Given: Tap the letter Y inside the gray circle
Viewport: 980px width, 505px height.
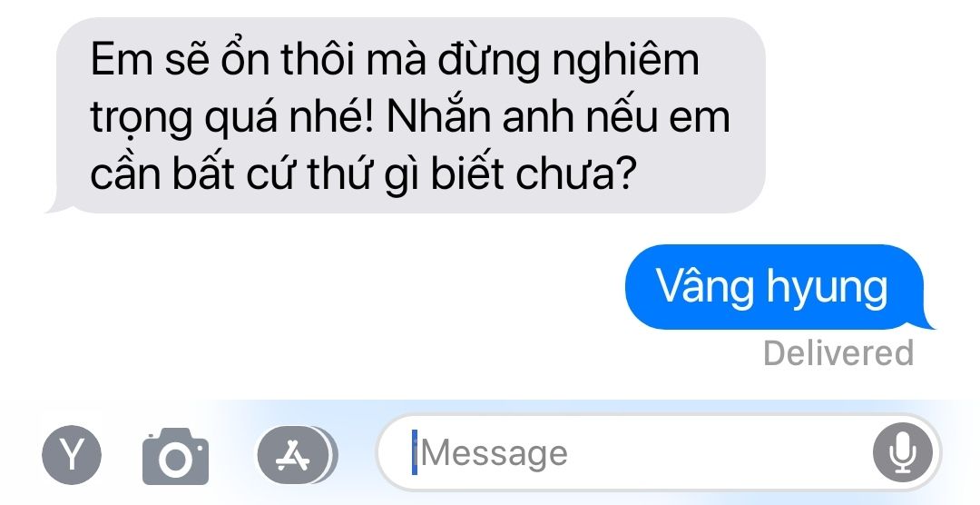Looking at the screenshot, I should click(x=72, y=455).
